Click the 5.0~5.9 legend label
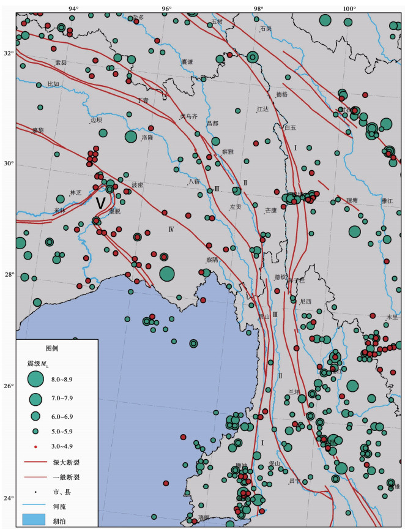 click(x=62, y=432)
